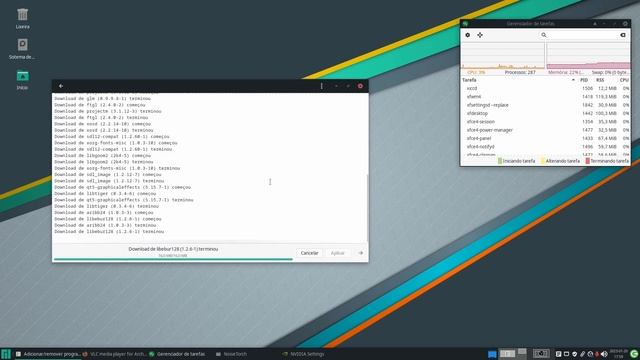Open the package manager three-dot menu

pos(322,86)
